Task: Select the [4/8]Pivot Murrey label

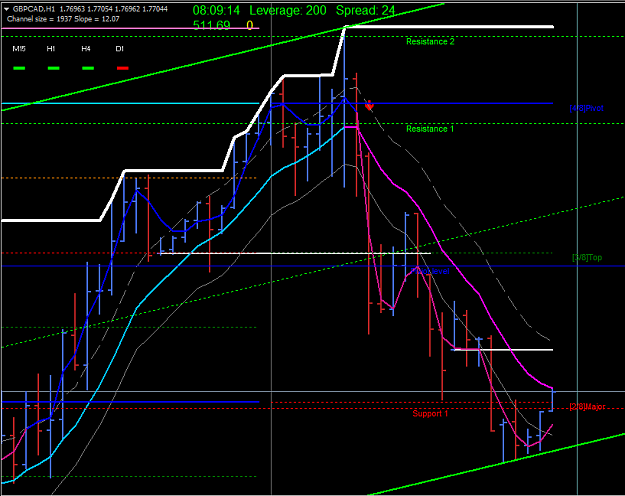Action: (x=586, y=108)
